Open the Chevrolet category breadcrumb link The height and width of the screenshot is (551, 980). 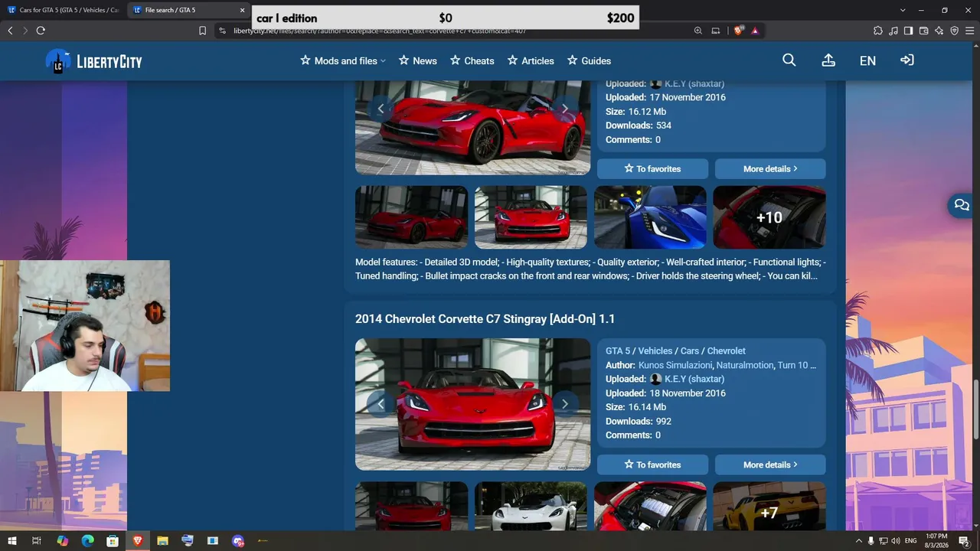pyautogui.click(x=726, y=350)
